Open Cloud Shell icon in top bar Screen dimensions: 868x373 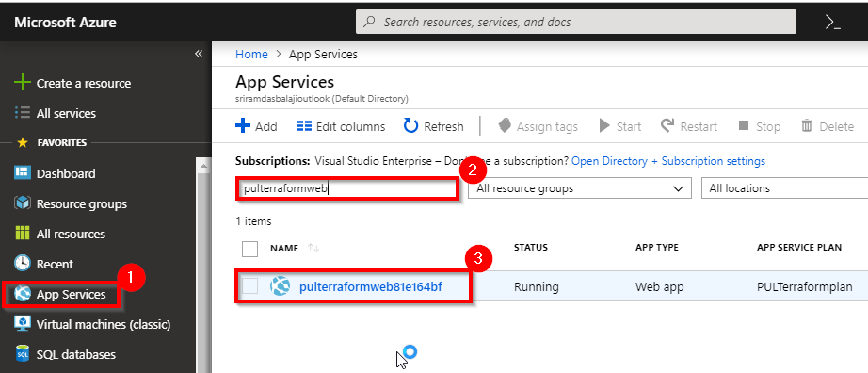[832, 23]
